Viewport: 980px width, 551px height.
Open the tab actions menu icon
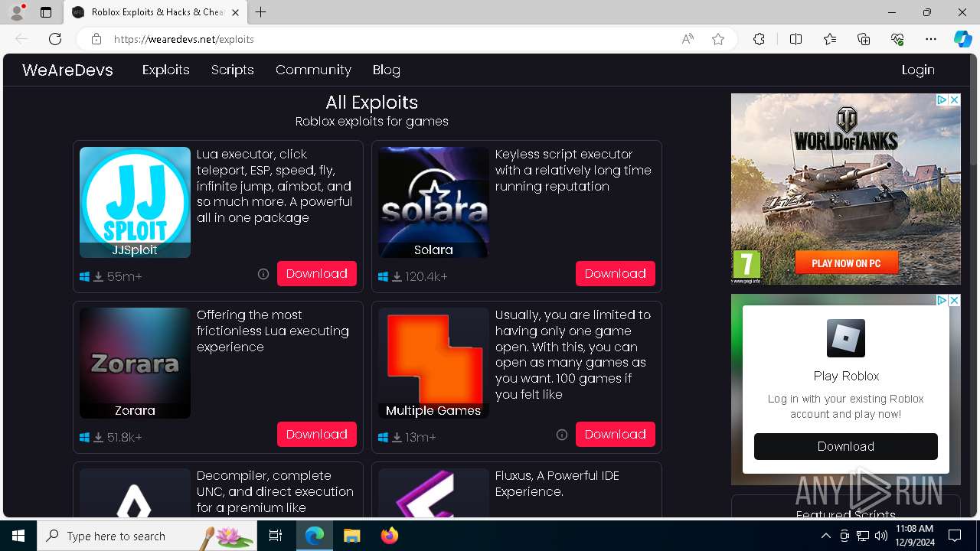[x=46, y=12]
